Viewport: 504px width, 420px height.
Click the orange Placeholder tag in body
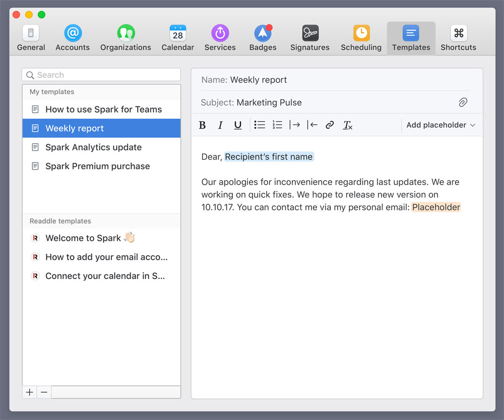click(x=436, y=207)
